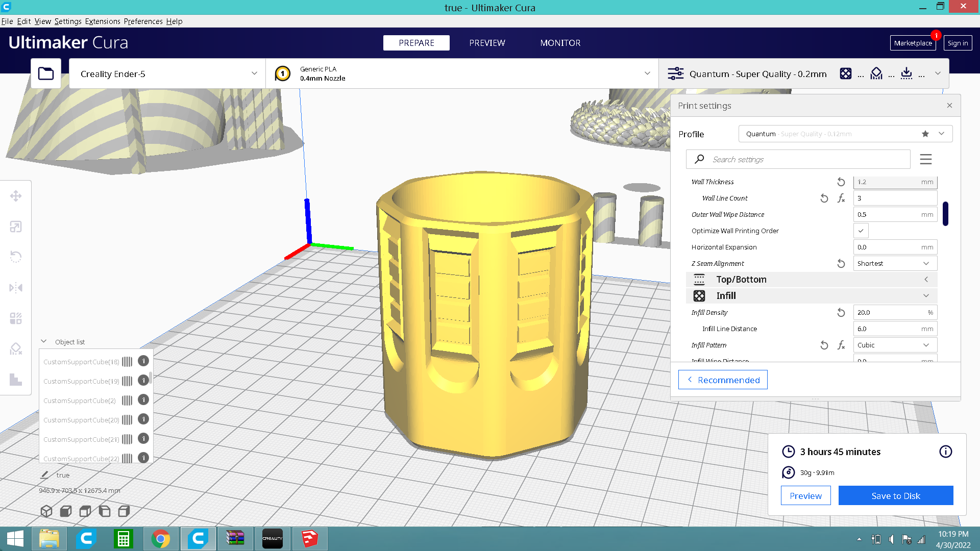Reset Z Seam Alignment to default
980x551 pixels.
pos(841,264)
